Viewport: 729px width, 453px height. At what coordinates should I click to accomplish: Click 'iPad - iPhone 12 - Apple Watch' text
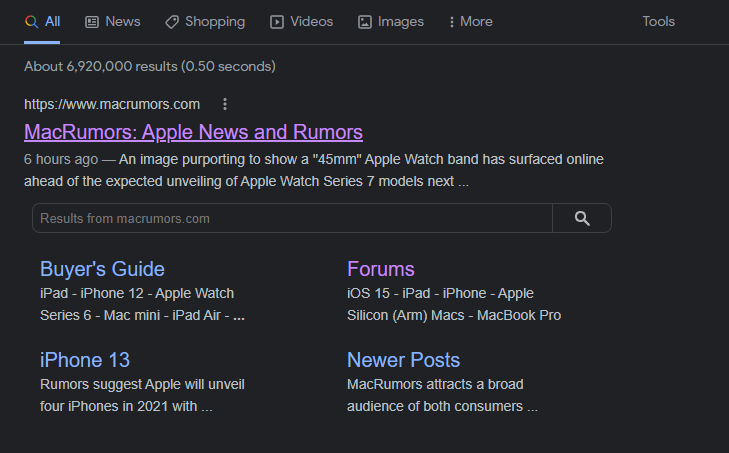click(137, 293)
